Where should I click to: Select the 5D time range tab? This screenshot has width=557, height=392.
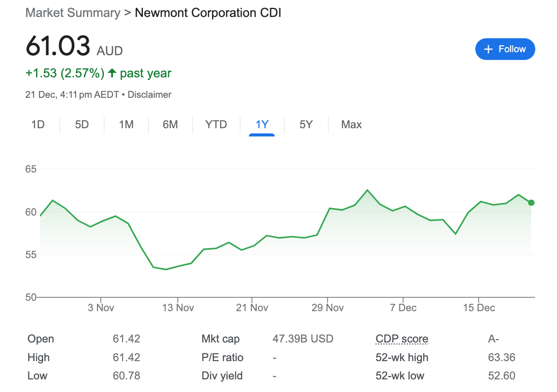(82, 125)
